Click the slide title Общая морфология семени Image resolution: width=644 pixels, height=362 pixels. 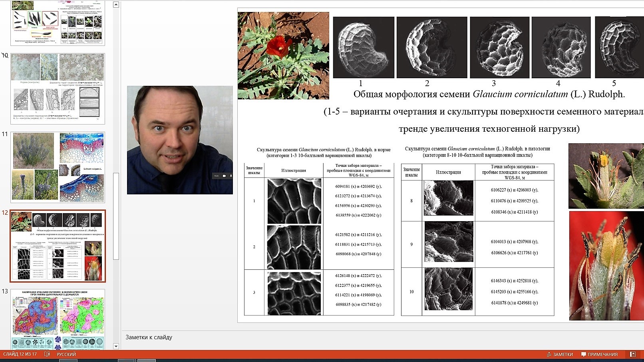489,95
